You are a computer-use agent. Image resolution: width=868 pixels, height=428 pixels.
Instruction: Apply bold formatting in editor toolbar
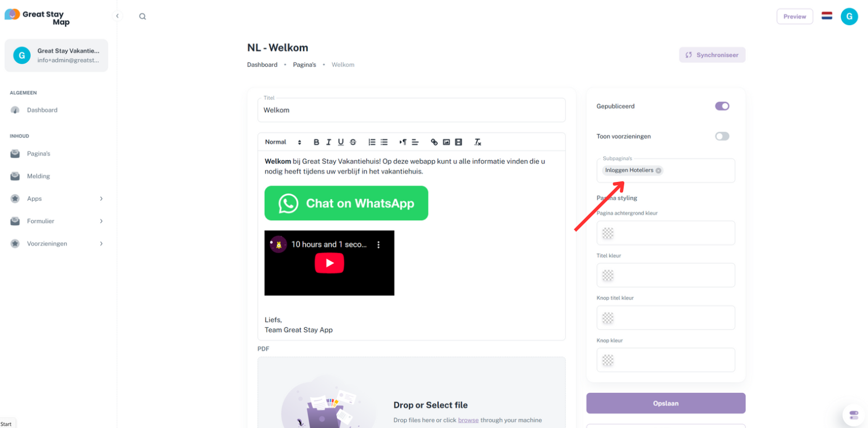pos(316,142)
